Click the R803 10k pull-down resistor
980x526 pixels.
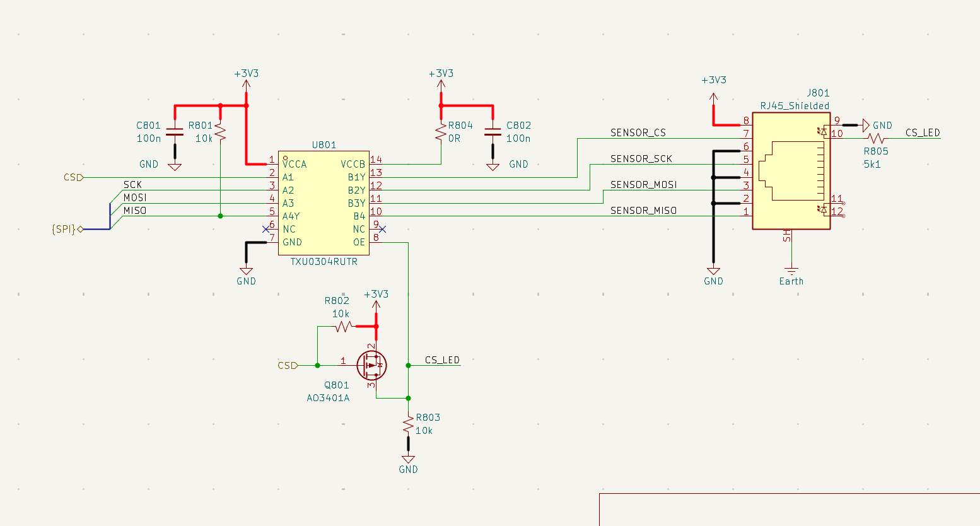click(x=408, y=424)
